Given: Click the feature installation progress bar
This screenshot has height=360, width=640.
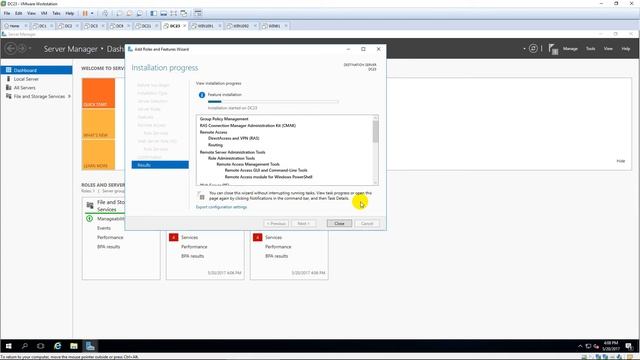Looking at the screenshot, I should 273,101.
